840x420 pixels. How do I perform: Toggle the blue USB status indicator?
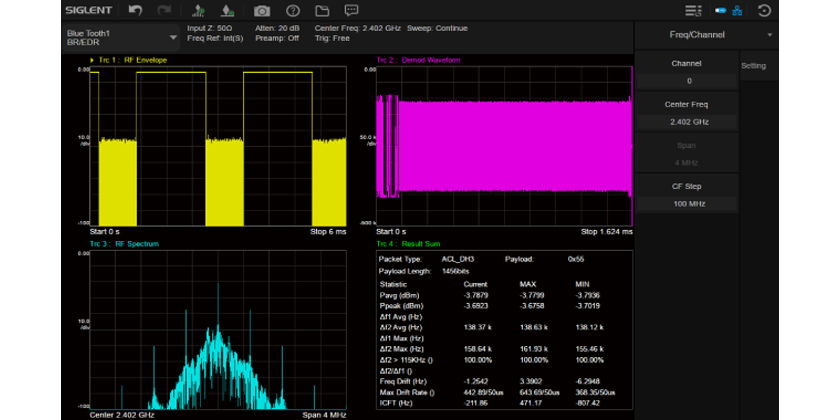719,11
